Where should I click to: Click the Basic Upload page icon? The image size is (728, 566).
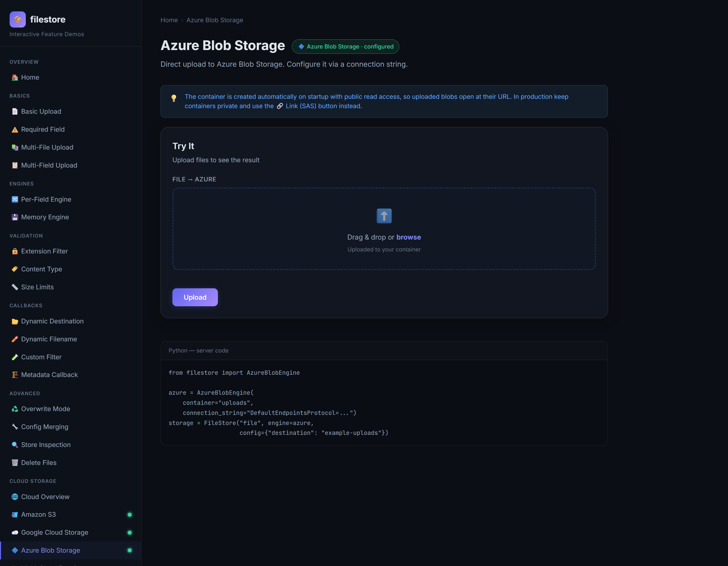tap(15, 111)
